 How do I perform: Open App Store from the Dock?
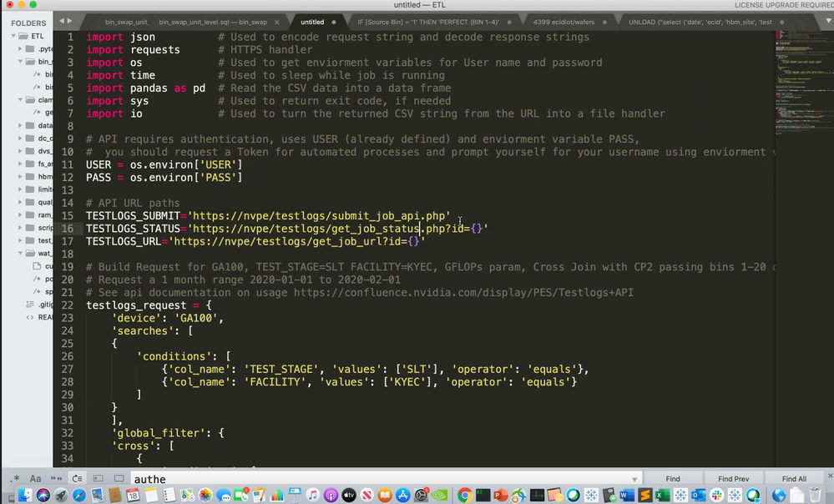coord(403,495)
